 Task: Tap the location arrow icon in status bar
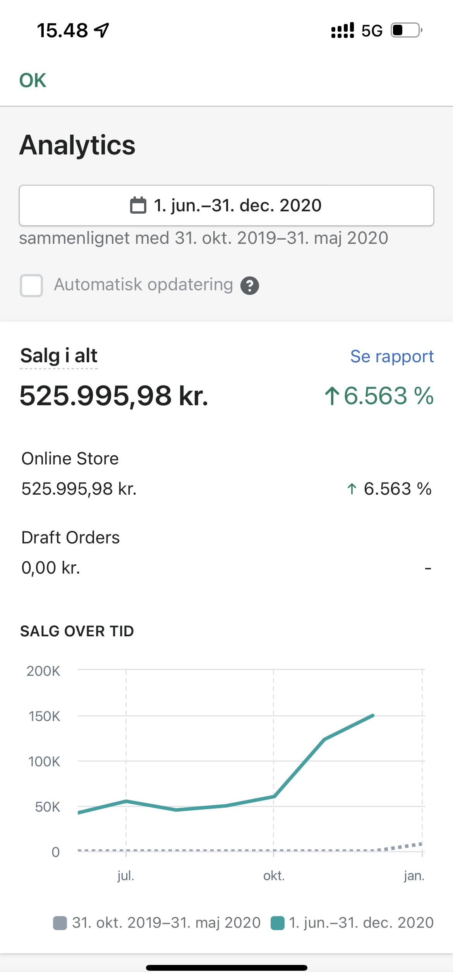coord(102,30)
